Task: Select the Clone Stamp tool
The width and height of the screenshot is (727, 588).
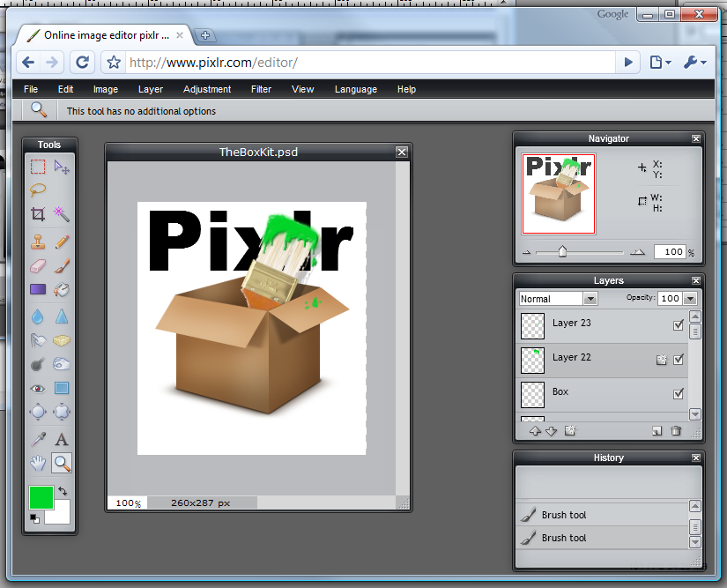Action: click(38, 241)
